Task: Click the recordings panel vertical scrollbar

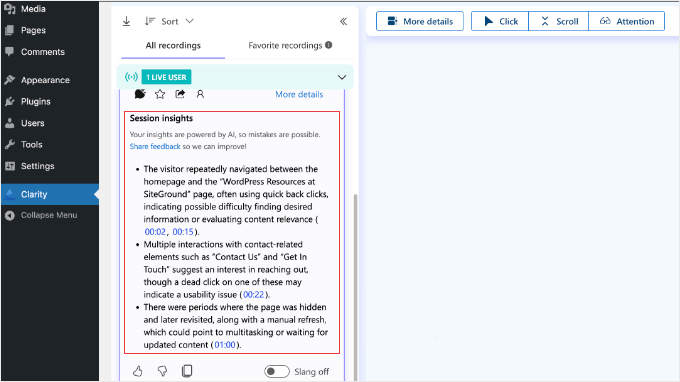Action: click(x=356, y=287)
